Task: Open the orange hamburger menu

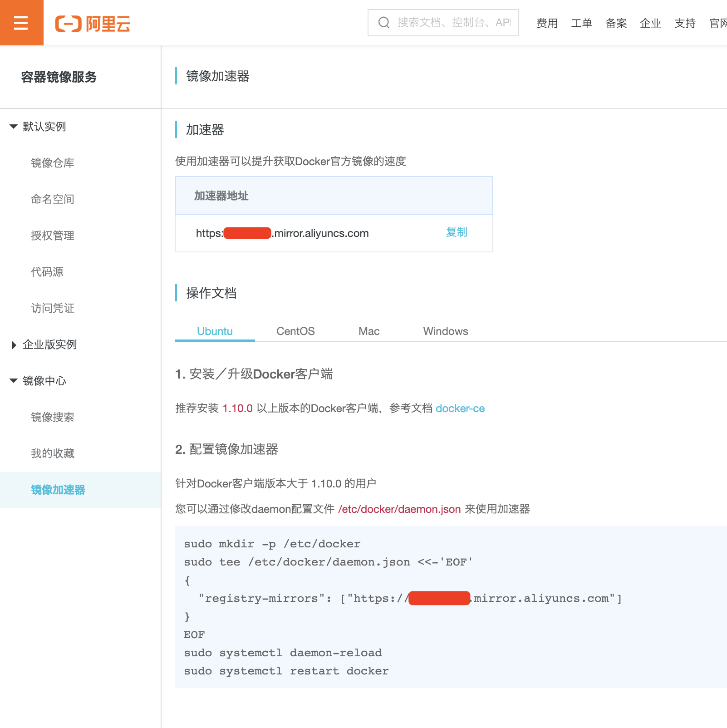Action: (21, 23)
